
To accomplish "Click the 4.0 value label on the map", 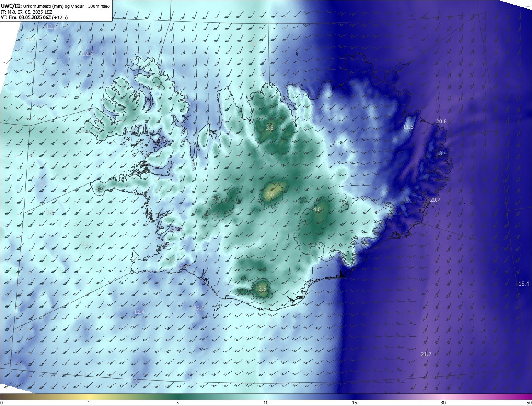I will [x=317, y=210].
